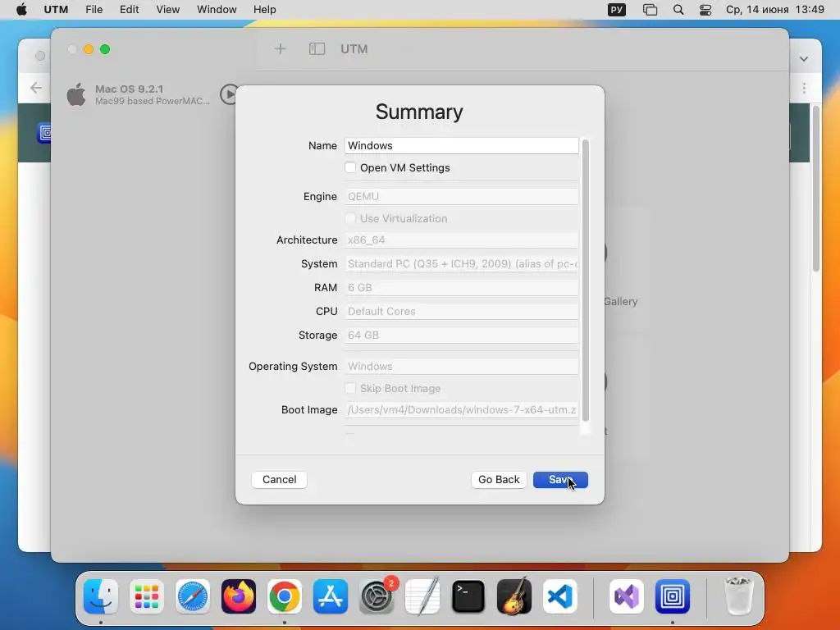
Task: Click the Engine field showing QEMU
Action: pyautogui.click(x=461, y=197)
